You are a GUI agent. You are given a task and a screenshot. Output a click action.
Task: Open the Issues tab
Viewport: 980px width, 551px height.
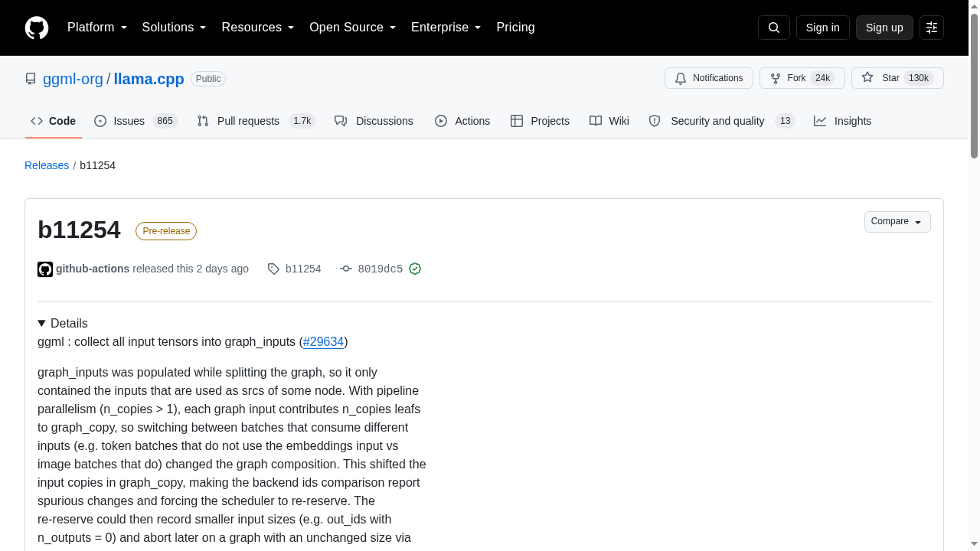[x=136, y=121]
